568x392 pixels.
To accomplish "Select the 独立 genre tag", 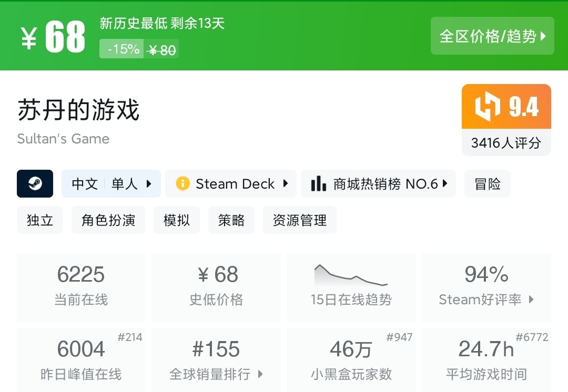I will tap(40, 220).
